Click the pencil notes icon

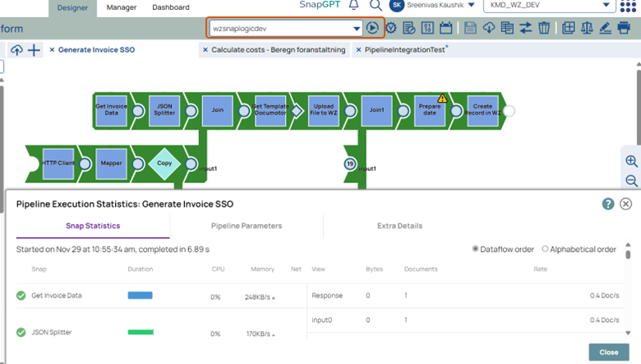click(x=605, y=28)
